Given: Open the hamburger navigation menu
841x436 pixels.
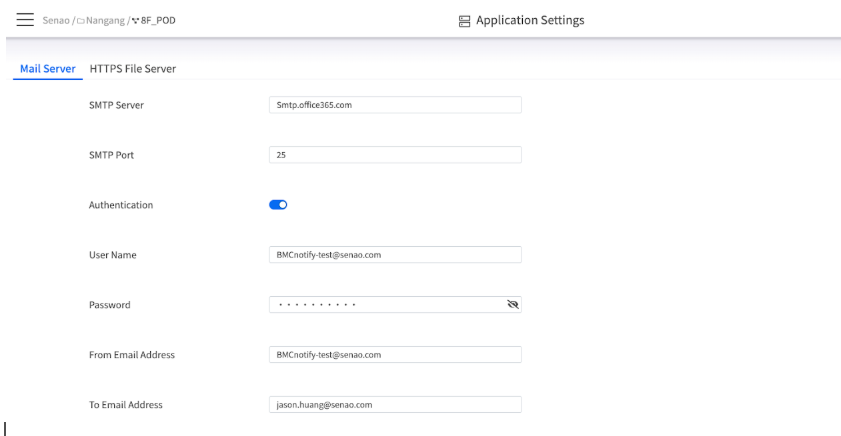Looking at the screenshot, I should point(25,21).
